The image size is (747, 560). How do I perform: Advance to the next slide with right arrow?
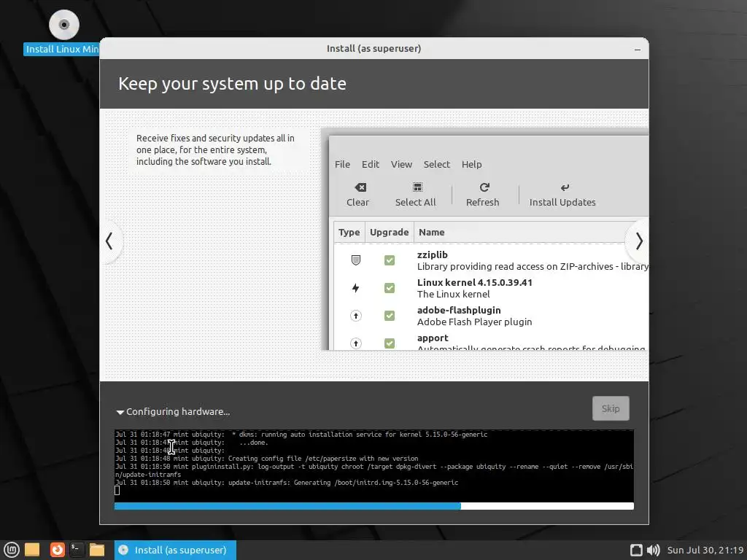click(639, 241)
